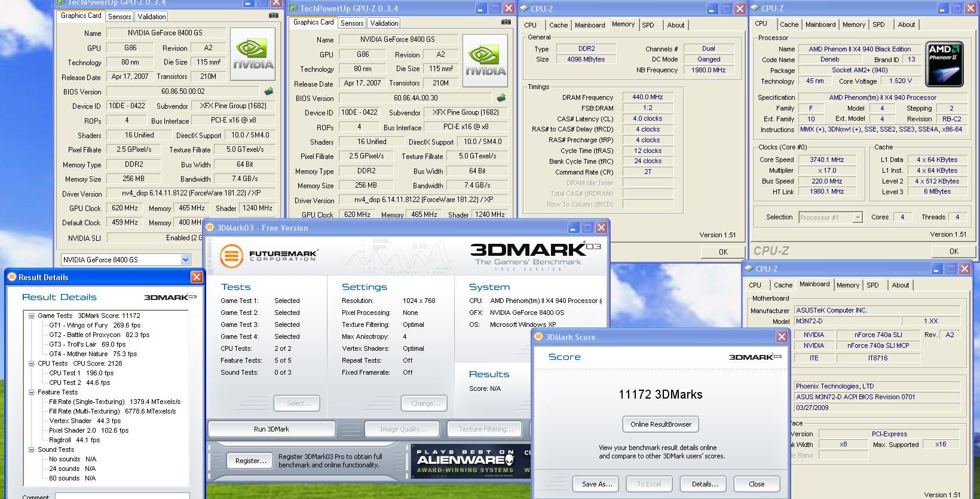This screenshot has width=980, height=499.
Task: Click the Comment input field
Action: pos(122,496)
